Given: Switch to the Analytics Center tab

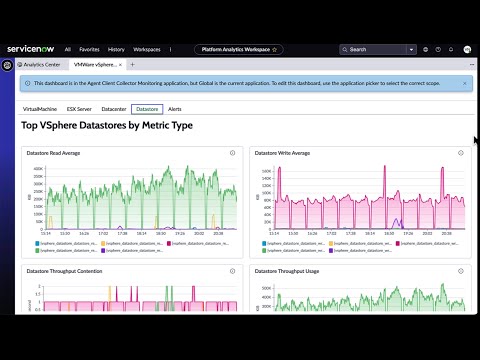Looking at the screenshot, I should 39,65.
